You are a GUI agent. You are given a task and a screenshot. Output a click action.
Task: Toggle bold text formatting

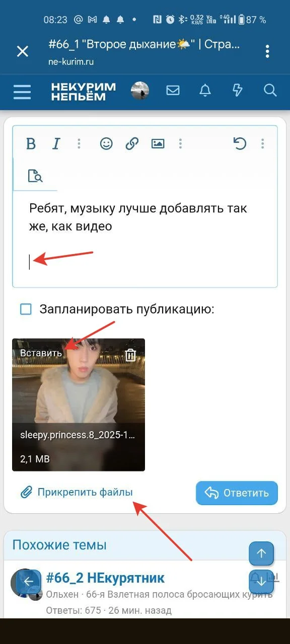31,144
